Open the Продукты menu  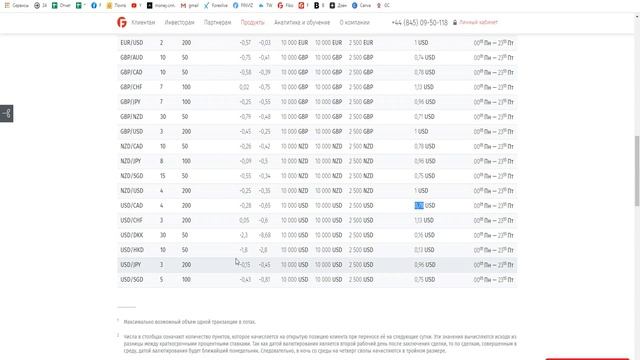(x=252, y=22)
